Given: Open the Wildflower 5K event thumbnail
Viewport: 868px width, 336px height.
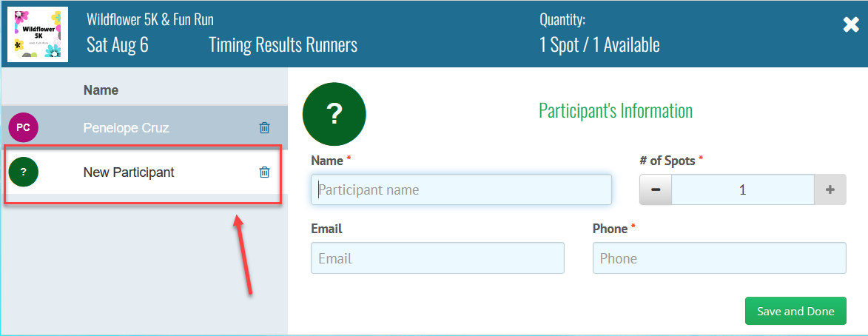Looking at the screenshot, I should 38,34.
